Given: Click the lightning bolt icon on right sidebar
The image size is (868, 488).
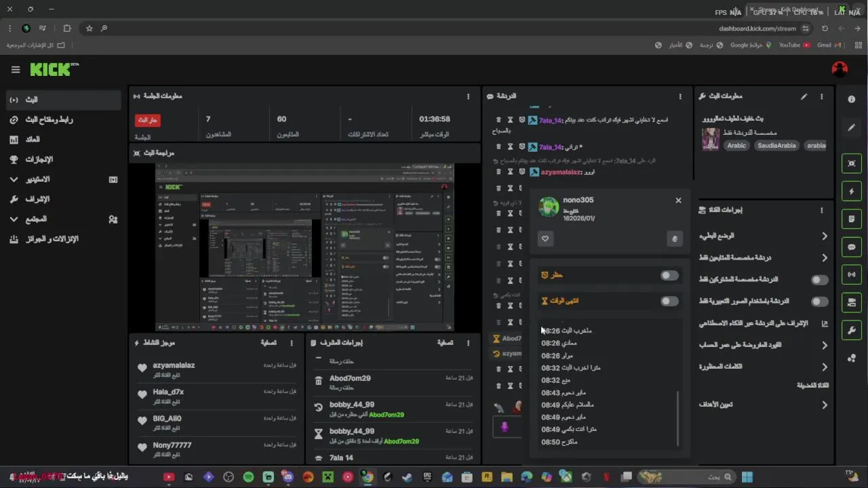Looking at the screenshot, I should tap(852, 192).
